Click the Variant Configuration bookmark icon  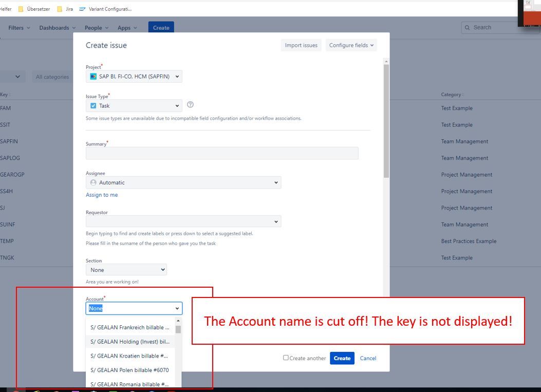click(82, 9)
